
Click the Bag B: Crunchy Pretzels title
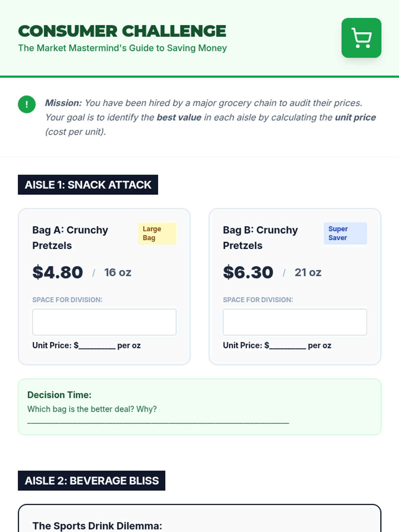260,238
